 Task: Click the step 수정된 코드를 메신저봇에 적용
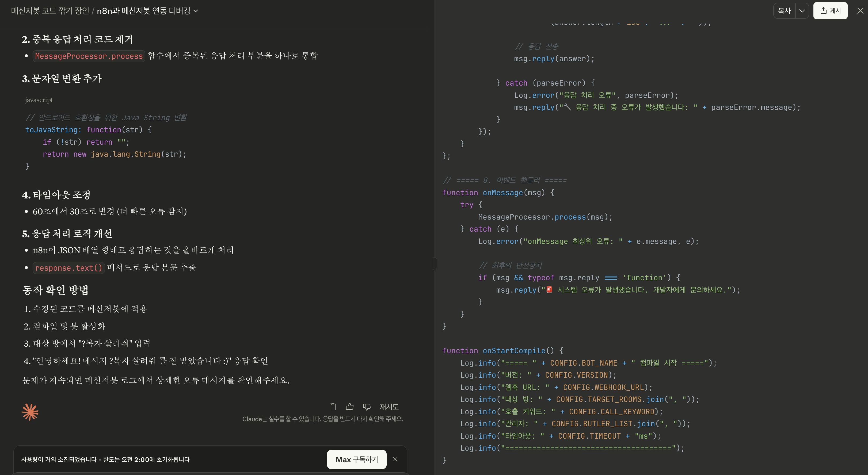pyautogui.click(x=90, y=309)
